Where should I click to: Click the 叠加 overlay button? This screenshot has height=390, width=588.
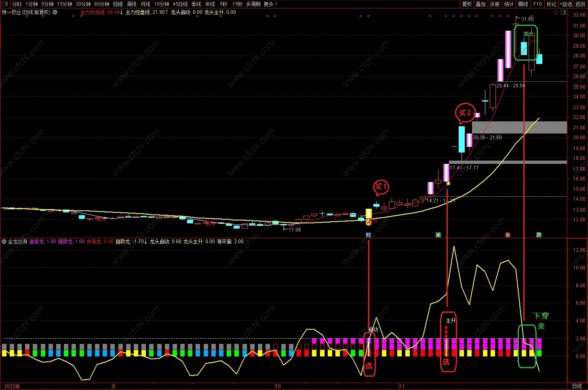click(481, 4)
